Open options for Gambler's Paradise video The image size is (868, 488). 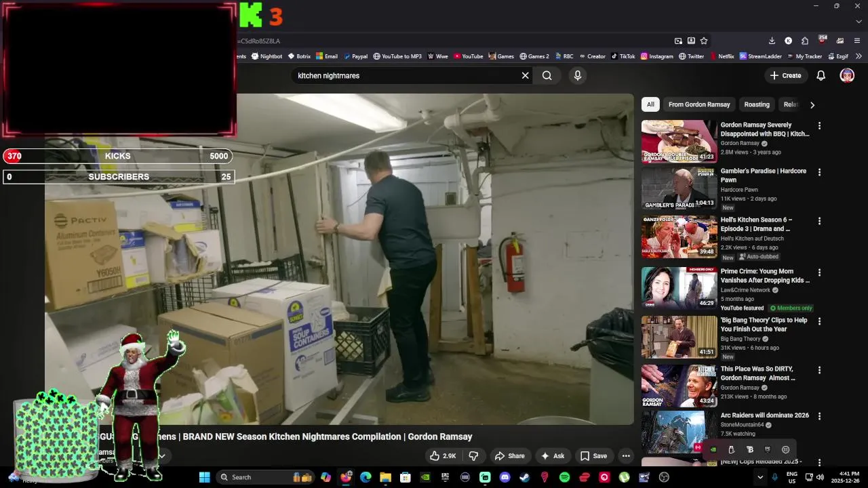[x=819, y=172]
